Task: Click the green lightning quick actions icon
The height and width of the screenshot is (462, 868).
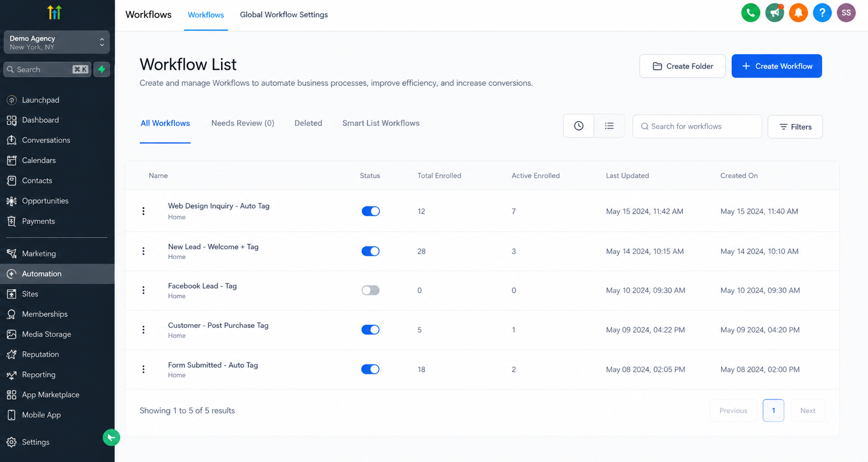Action: (102, 69)
